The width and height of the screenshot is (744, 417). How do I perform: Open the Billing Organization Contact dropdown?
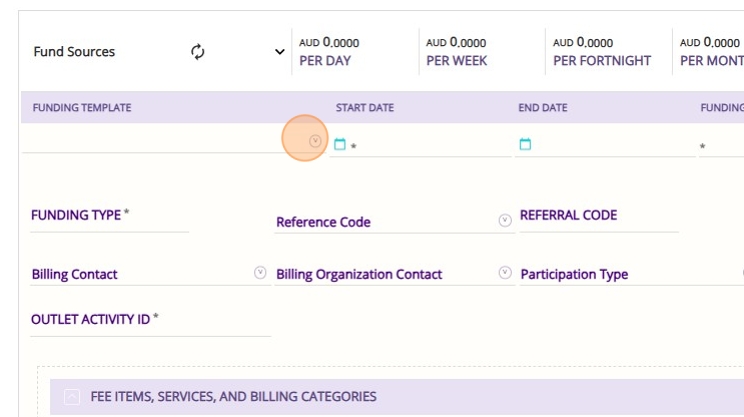pyautogui.click(x=505, y=273)
